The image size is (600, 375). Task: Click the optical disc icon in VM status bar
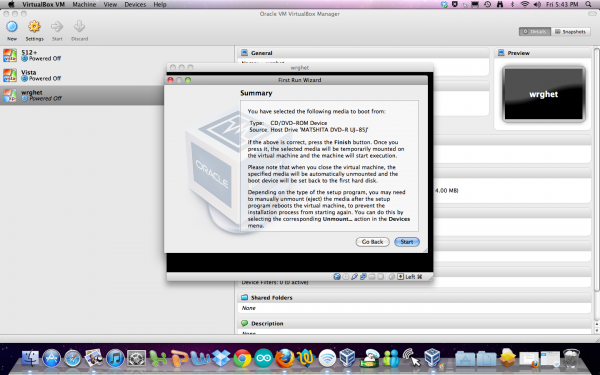coord(346,277)
